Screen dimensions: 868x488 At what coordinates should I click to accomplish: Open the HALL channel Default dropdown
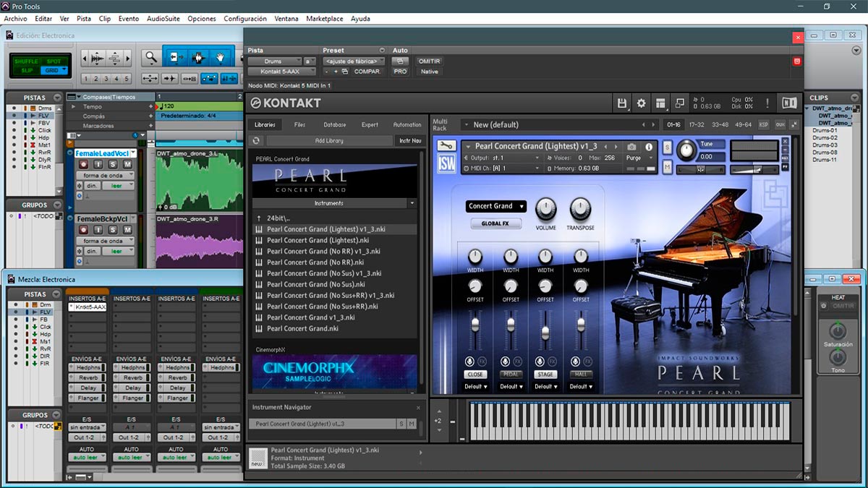coord(579,387)
